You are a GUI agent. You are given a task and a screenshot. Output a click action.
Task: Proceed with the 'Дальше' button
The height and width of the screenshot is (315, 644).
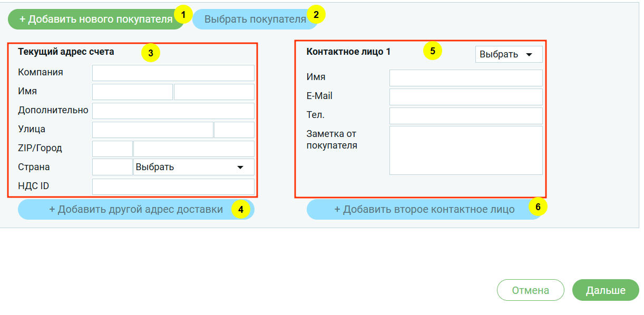[605, 290]
